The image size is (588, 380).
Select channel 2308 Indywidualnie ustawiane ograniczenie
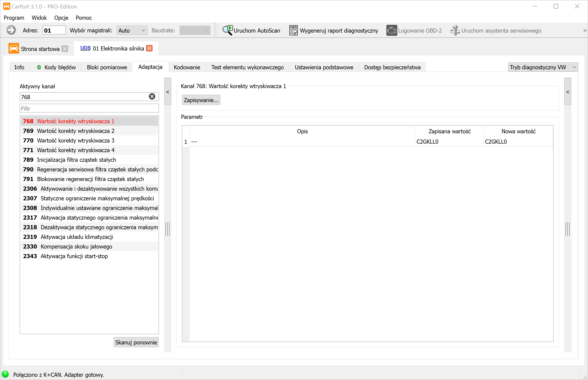click(x=89, y=208)
